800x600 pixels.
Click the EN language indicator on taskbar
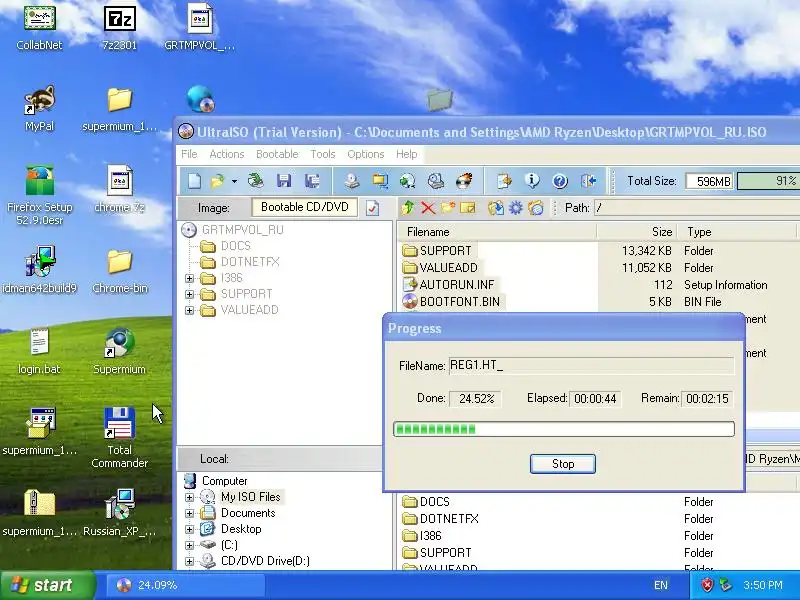point(661,585)
